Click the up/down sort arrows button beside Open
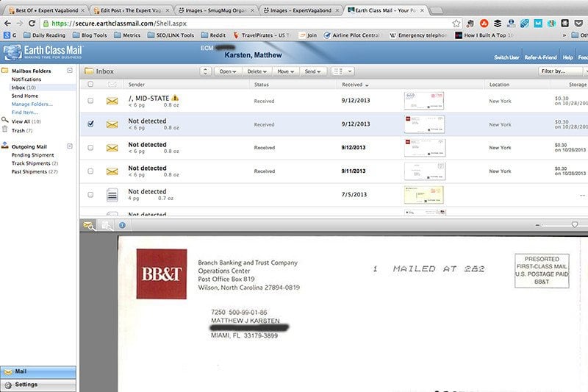Screen dimensions: 588x392 point(205,71)
